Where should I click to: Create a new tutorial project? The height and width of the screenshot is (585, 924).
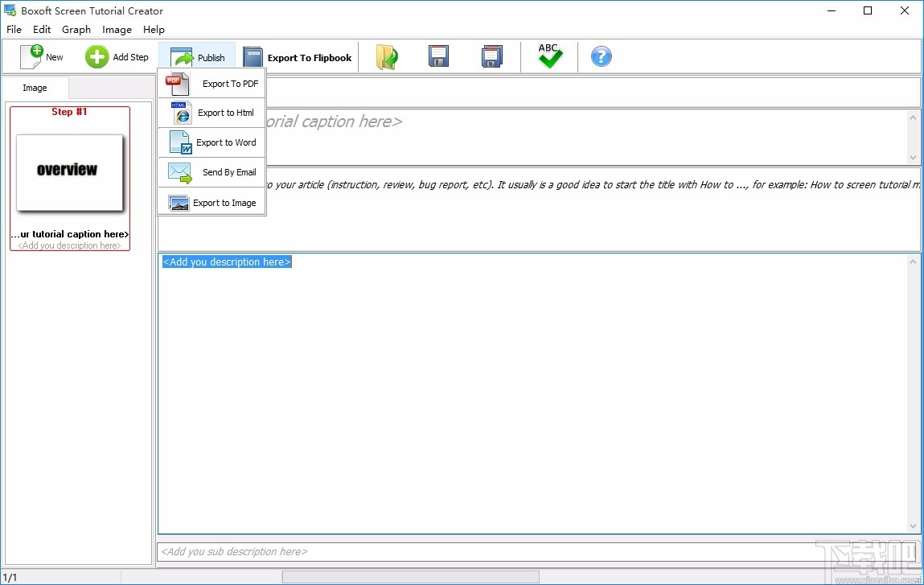coord(42,56)
